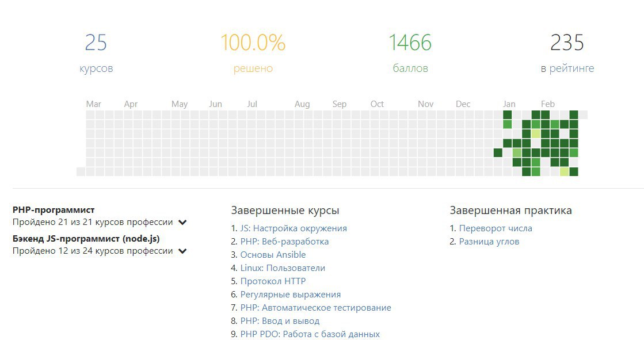This screenshot has height=340, width=644.
Task: Click the Бэкенд JS-программист (node.js) title
Action: 86,239
